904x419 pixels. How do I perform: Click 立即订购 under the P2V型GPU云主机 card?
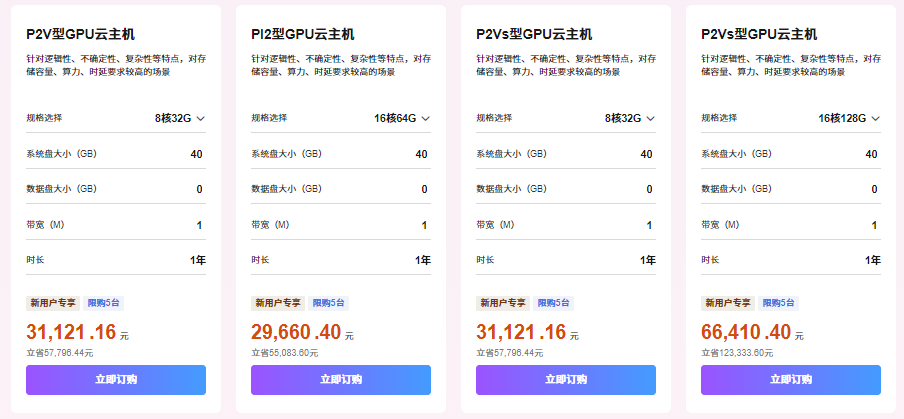coord(116,380)
